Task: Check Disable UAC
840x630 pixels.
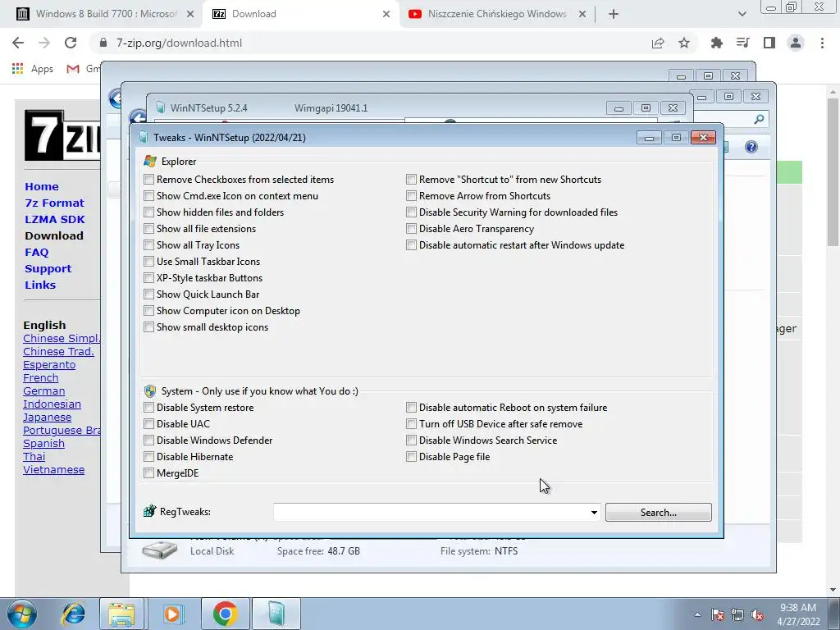Action: tap(149, 424)
